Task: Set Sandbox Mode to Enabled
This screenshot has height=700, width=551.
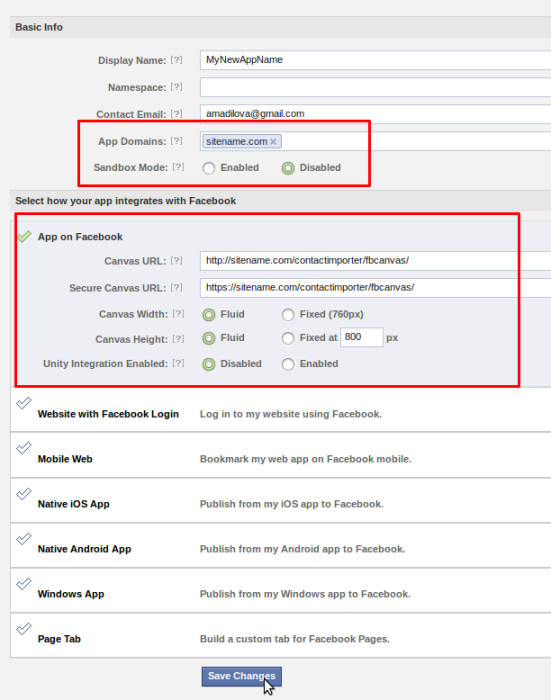Action: pos(209,168)
